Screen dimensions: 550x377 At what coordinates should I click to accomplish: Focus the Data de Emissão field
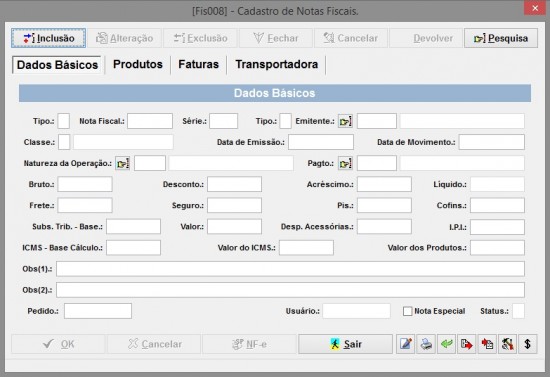(321, 142)
